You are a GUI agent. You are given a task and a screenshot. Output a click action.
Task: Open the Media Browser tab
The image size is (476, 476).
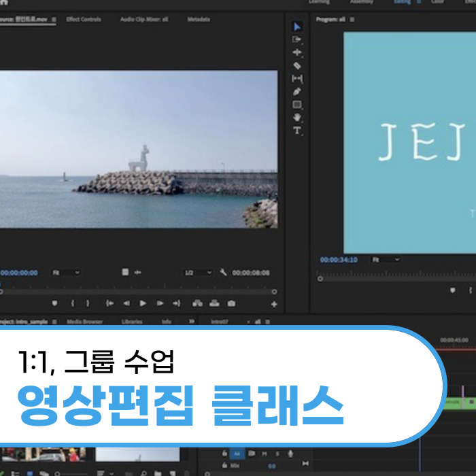85,322
